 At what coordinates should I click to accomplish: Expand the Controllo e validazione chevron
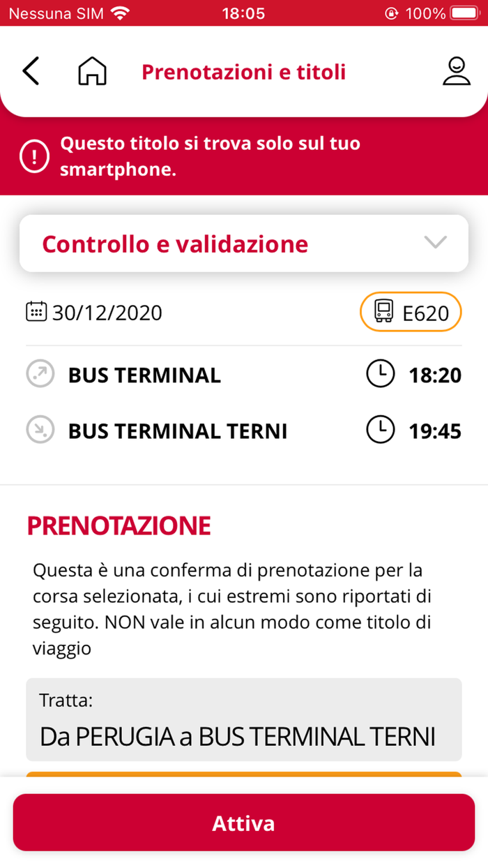point(436,243)
